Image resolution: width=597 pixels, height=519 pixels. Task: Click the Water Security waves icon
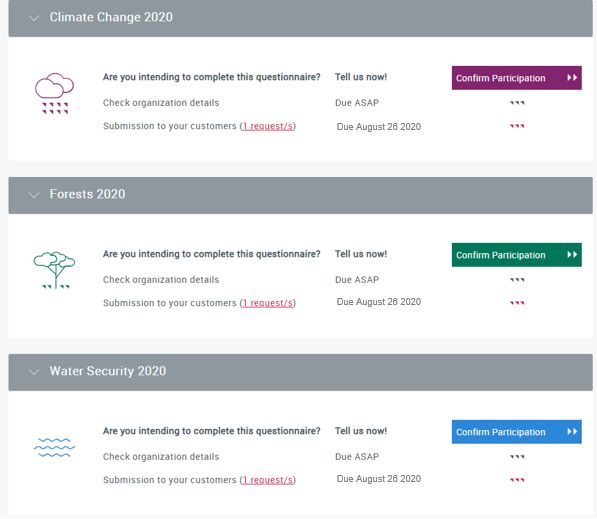pyautogui.click(x=54, y=447)
